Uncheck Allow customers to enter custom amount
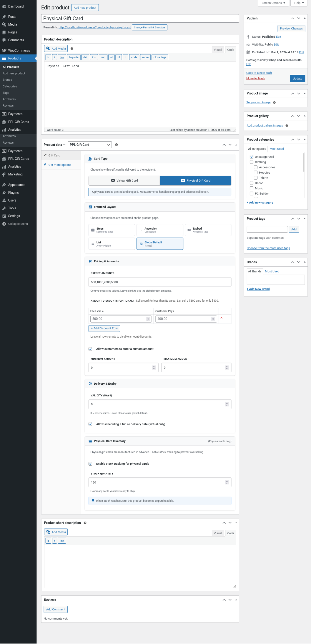311x644 pixels. click(x=90, y=349)
